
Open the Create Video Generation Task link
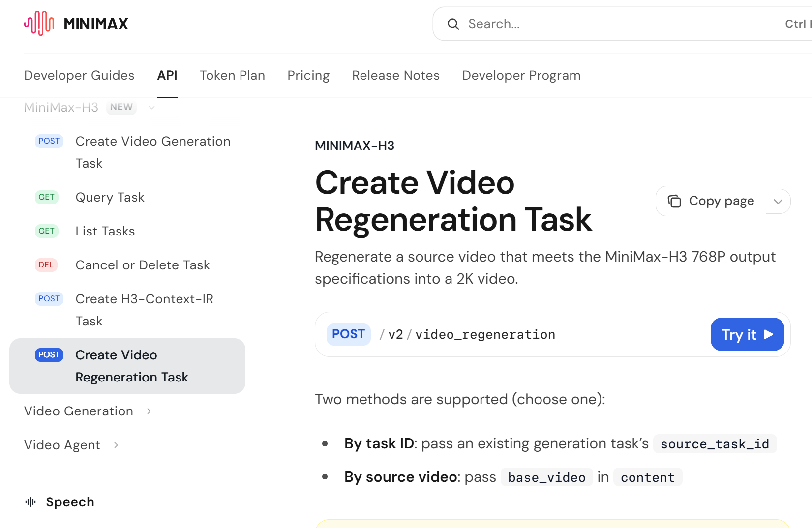[x=153, y=152]
